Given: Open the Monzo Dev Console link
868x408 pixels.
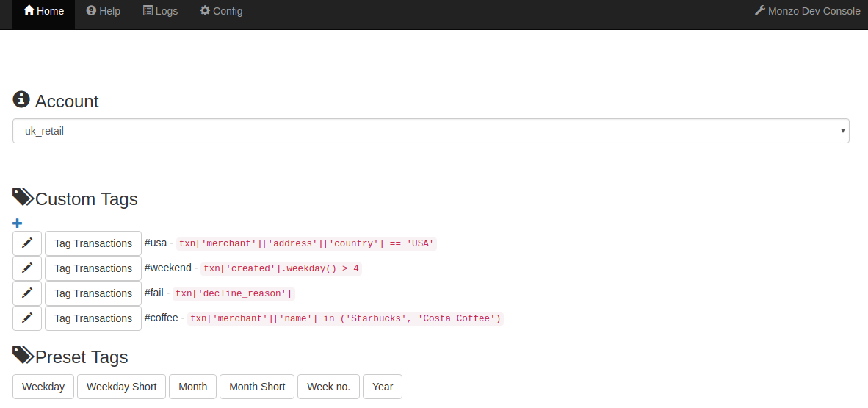Looking at the screenshot, I should 807,11.
